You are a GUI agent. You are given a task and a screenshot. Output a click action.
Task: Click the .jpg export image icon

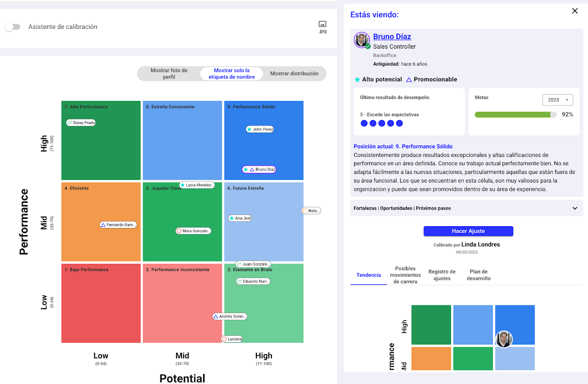click(x=322, y=24)
